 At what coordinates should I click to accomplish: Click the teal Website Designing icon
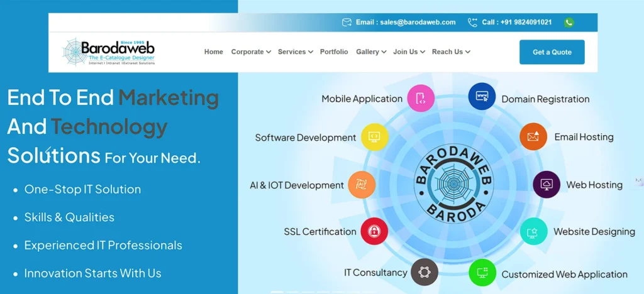coord(533,232)
